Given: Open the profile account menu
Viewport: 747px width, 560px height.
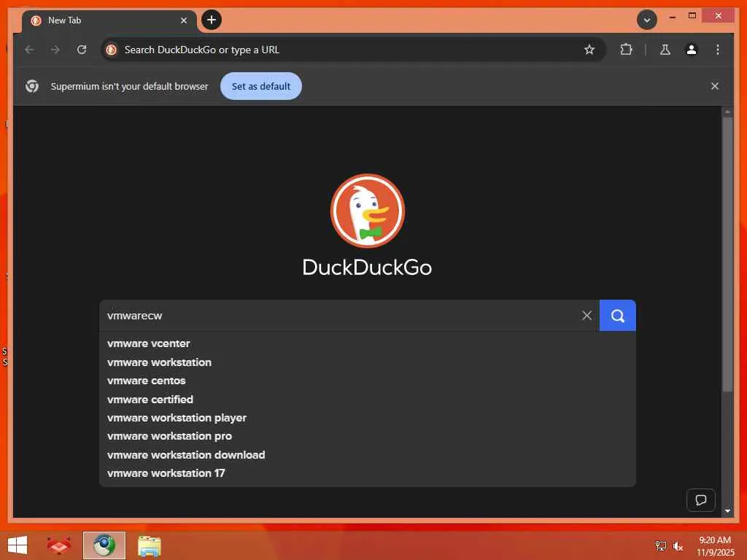Looking at the screenshot, I should [x=692, y=50].
